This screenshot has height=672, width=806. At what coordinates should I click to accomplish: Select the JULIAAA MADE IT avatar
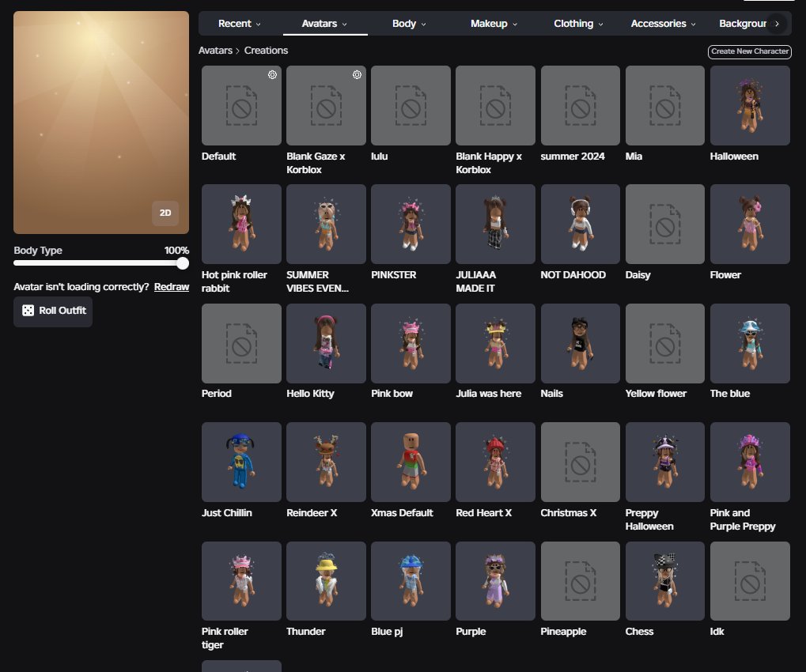click(495, 224)
